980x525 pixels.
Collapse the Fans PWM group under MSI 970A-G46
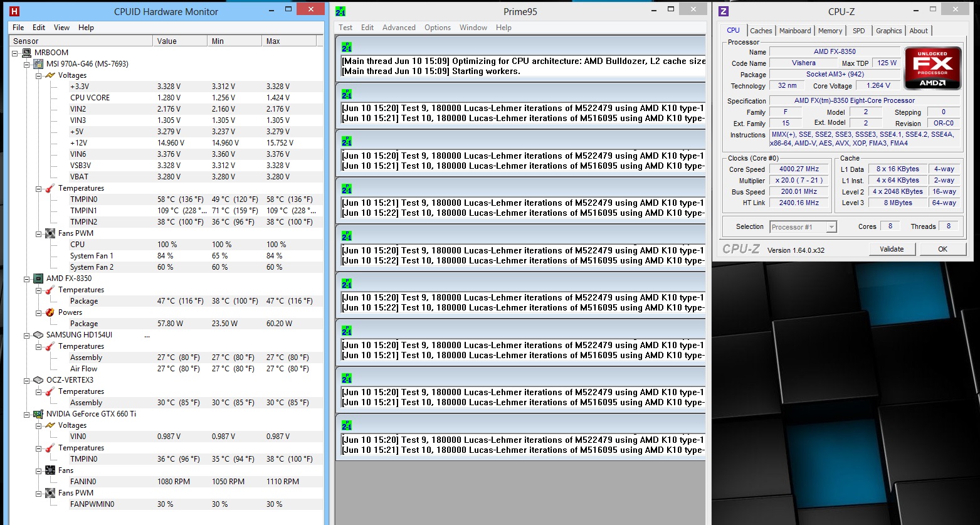click(38, 233)
